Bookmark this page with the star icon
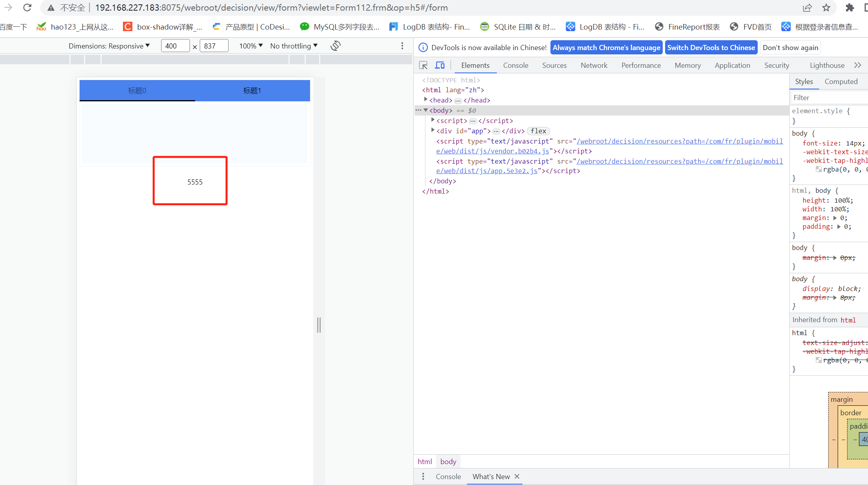This screenshot has height=485, width=868. click(x=826, y=7)
